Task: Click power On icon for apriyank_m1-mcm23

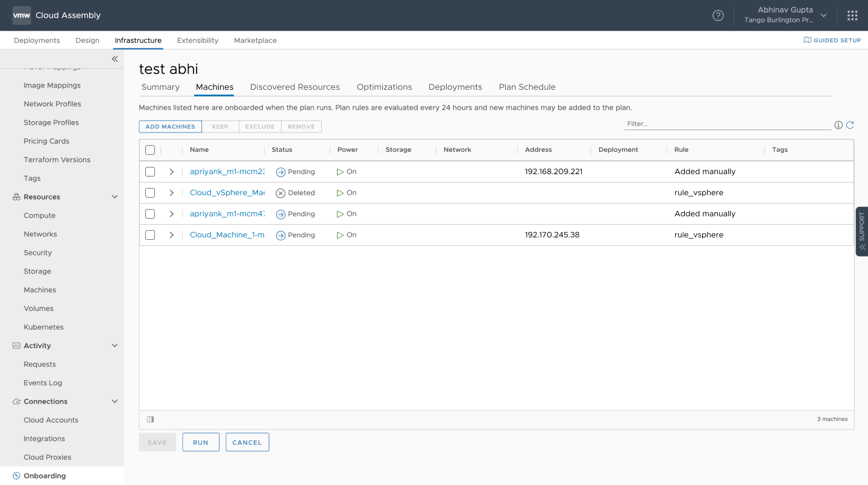Action: (x=341, y=172)
